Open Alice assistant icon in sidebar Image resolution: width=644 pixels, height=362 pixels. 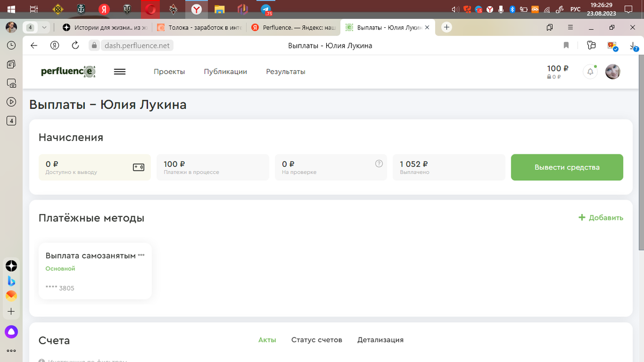[11, 332]
